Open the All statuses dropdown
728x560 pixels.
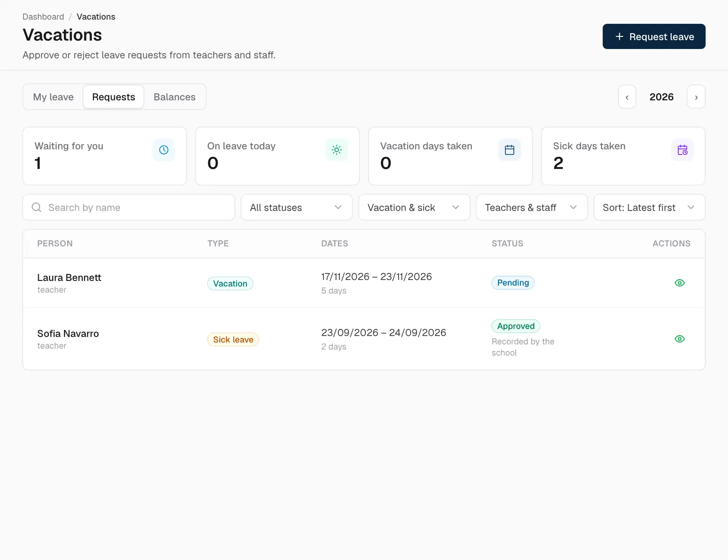(x=297, y=207)
